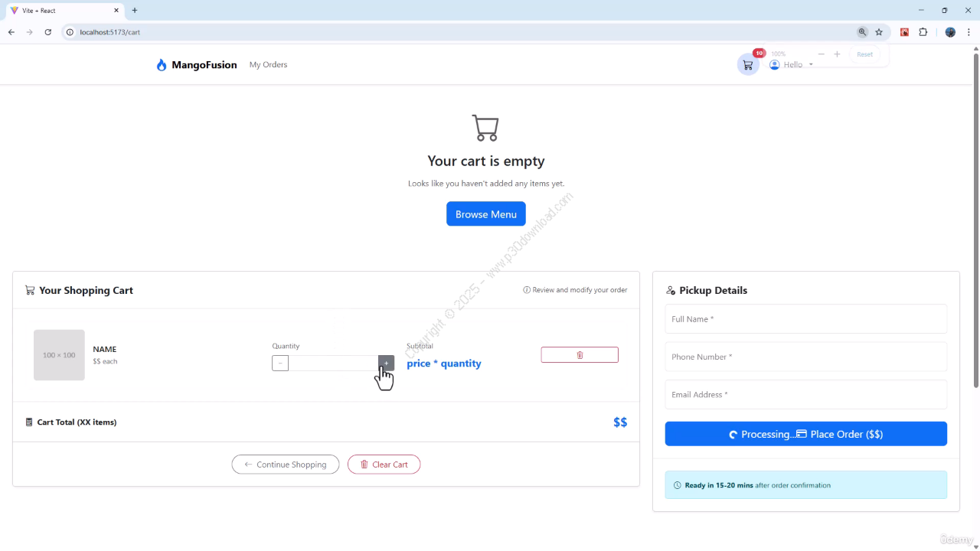Open Chrome's three-dot menu
980x551 pixels.
(969, 32)
